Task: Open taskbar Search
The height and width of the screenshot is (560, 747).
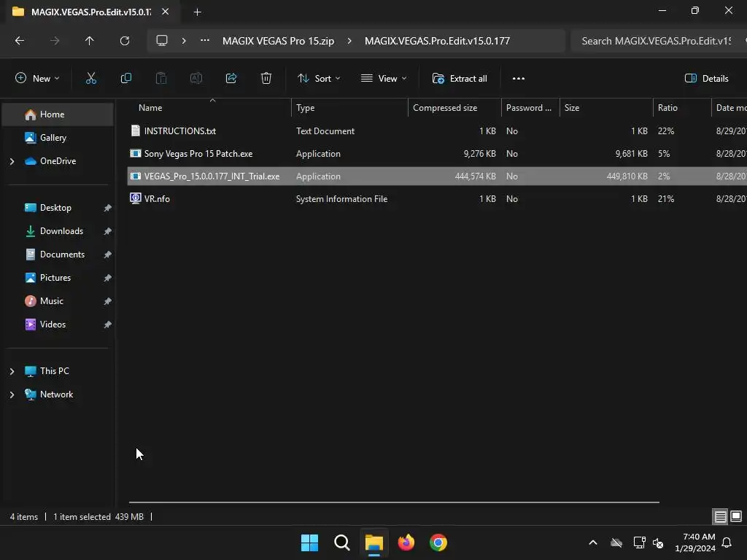Action: pyautogui.click(x=342, y=542)
